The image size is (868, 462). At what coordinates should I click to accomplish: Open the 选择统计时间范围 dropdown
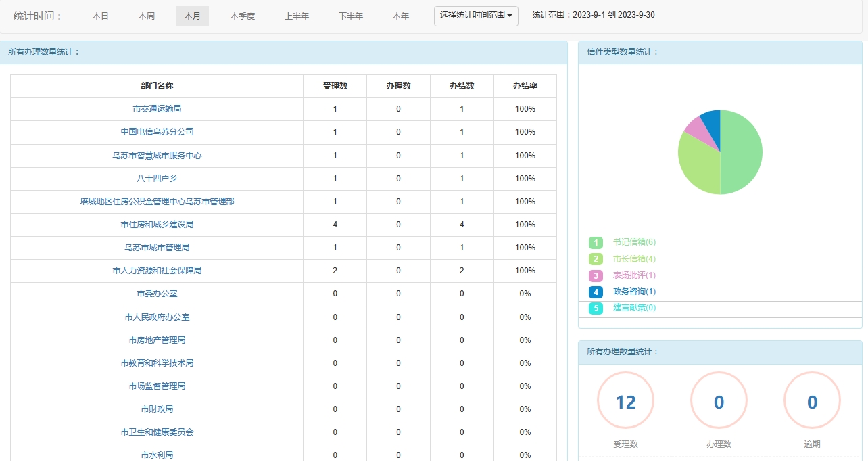pyautogui.click(x=476, y=16)
